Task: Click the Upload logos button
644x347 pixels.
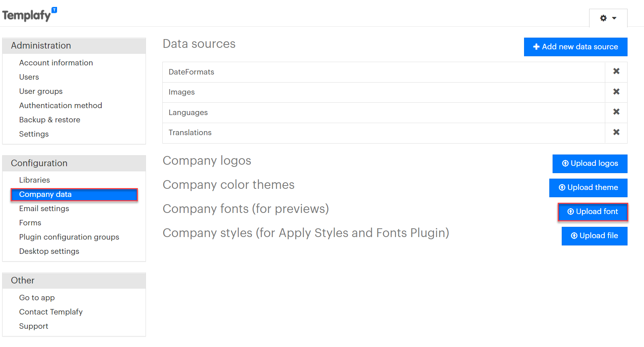Action: point(590,164)
